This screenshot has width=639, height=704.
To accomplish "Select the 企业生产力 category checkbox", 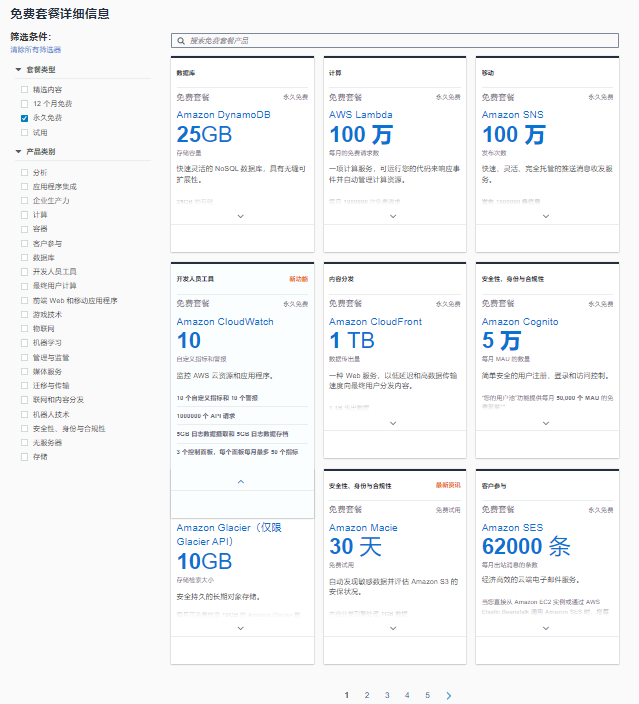I will (x=25, y=201).
